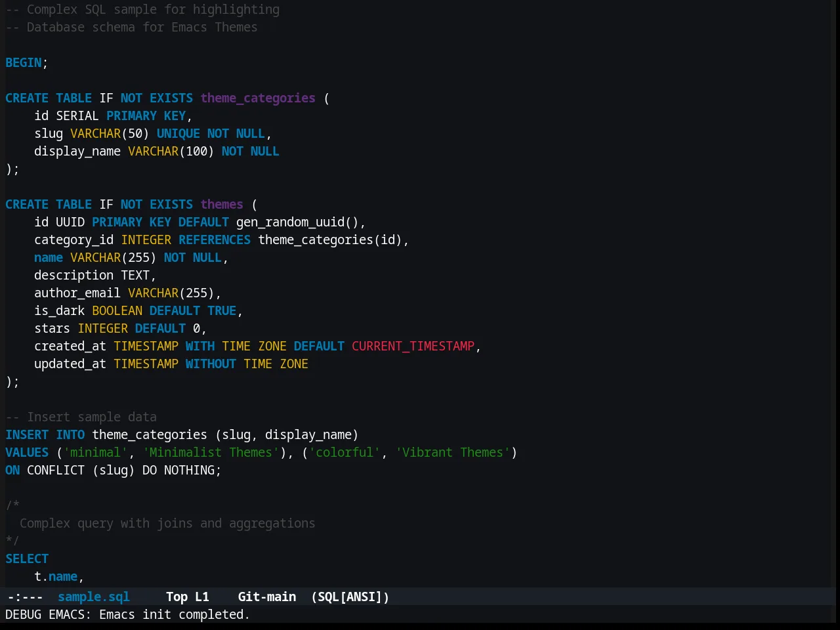Click the sample.sql buffer name in mode line

93,597
